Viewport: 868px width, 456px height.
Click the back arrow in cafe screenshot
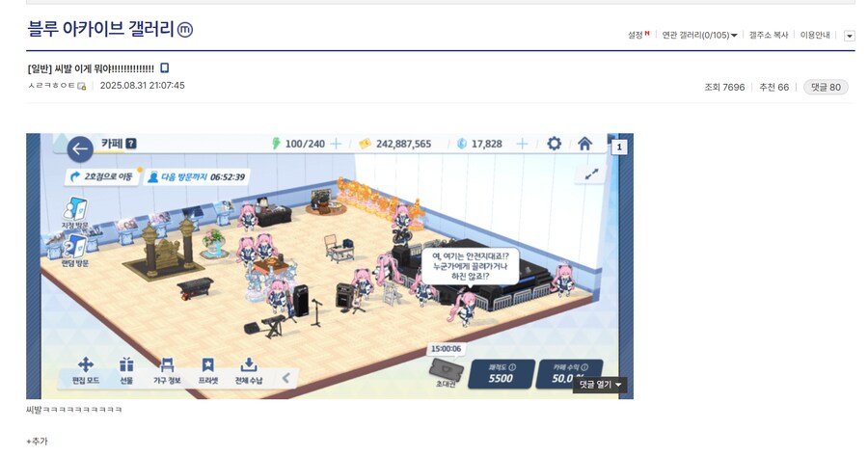80,148
